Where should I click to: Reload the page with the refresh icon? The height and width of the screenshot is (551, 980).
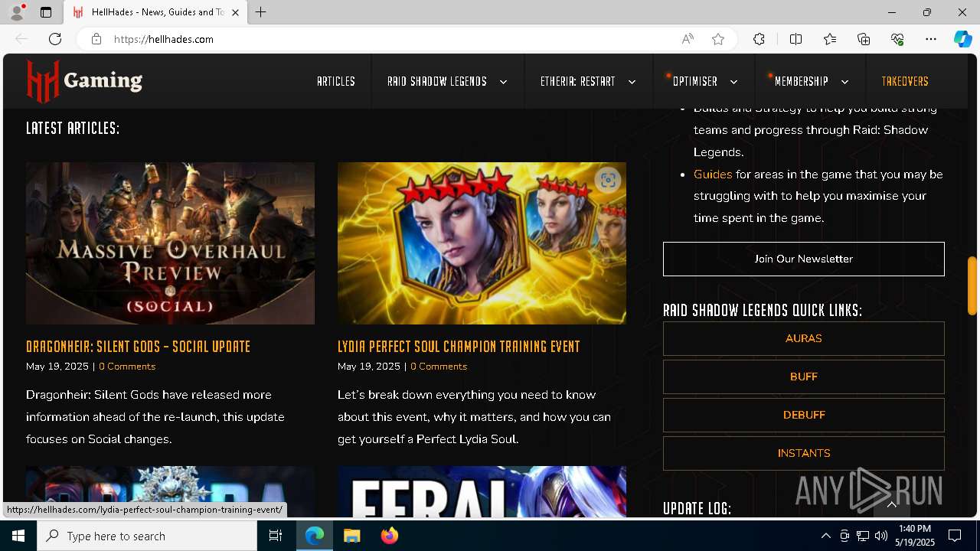55,39
